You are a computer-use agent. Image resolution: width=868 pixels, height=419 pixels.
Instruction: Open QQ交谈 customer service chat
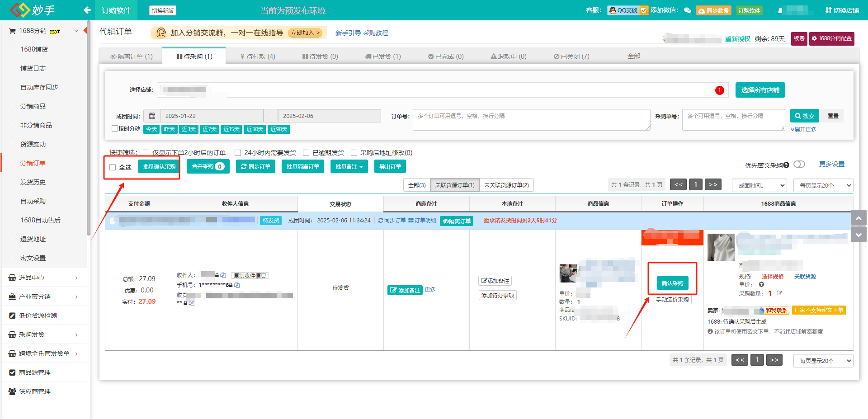tap(623, 10)
